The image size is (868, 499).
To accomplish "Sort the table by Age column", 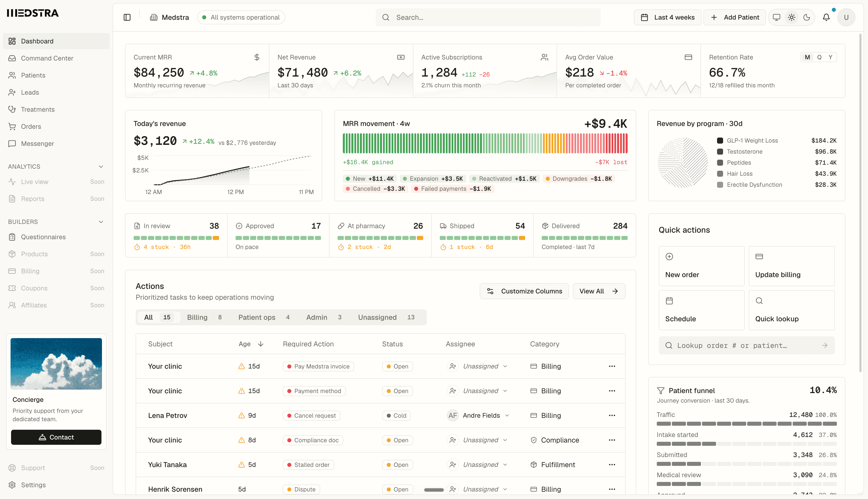I will click(x=251, y=344).
